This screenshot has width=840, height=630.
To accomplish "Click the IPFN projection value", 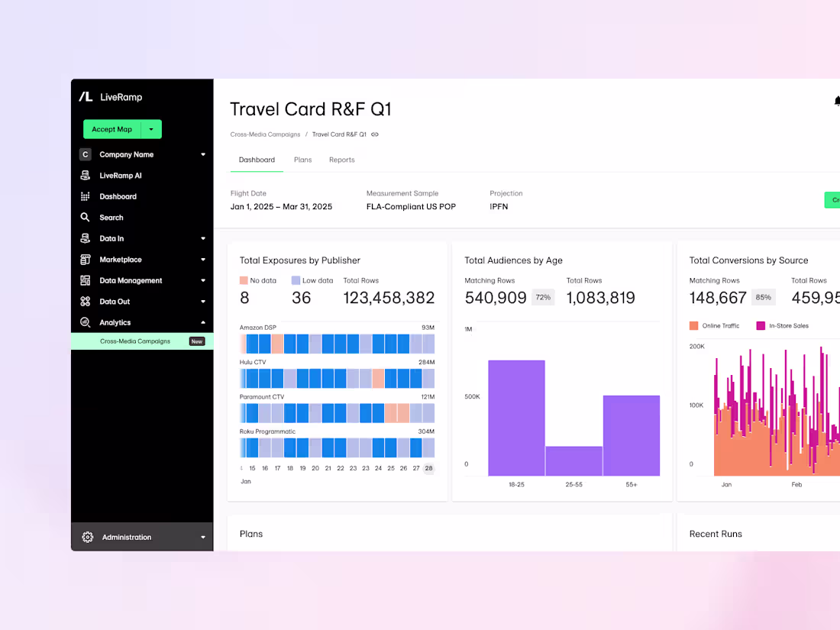I will coord(499,207).
